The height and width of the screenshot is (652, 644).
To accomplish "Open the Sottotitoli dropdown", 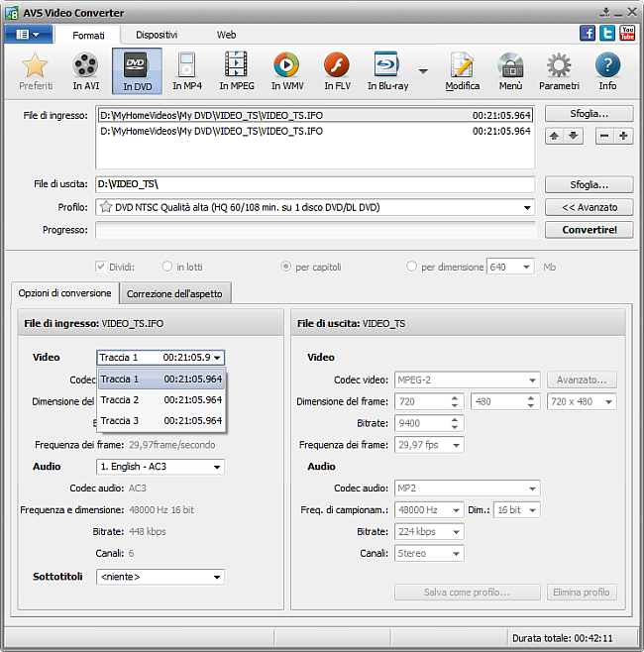I will [x=161, y=577].
